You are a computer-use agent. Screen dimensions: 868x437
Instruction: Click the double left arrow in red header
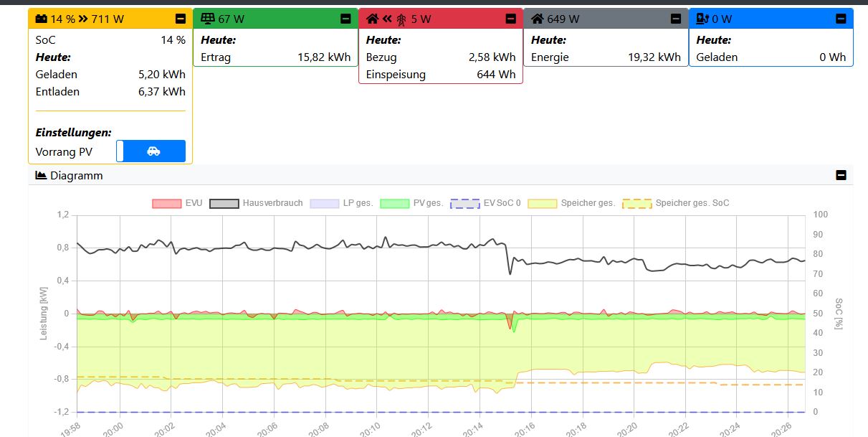tap(387, 19)
